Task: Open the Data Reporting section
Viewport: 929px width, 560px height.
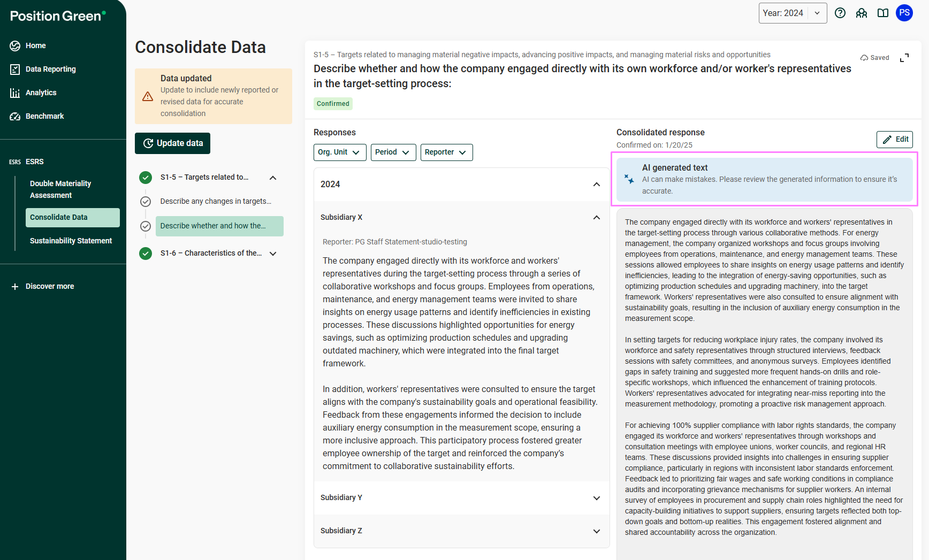Action: pos(50,69)
